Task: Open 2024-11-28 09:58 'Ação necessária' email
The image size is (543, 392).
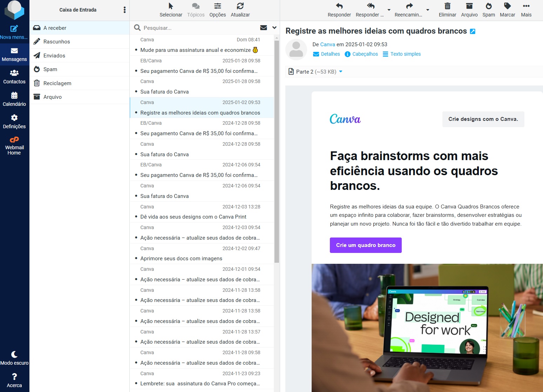Action: click(x=202, y=358)
